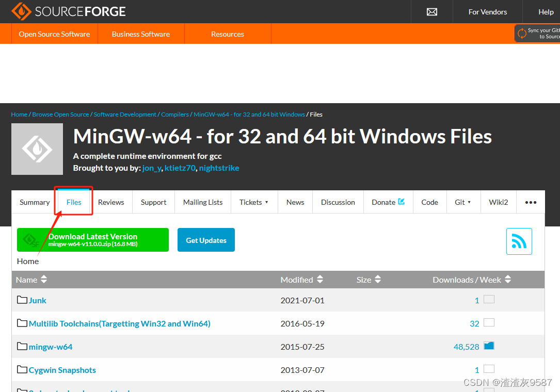
Task: Click the folder icon beside Cygwin Snapshots
Action: (22, 369)
